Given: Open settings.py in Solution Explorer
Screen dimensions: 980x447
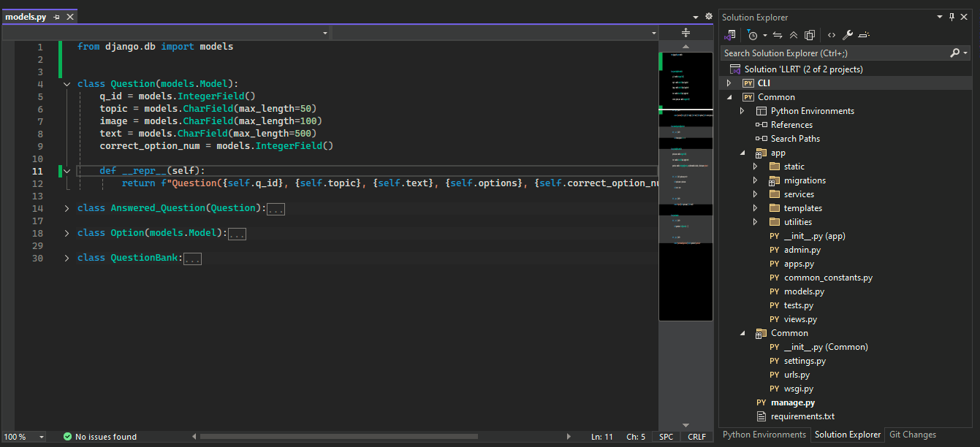Looking at the screenshot, I should pyautogui.click(x=804, y=361).
